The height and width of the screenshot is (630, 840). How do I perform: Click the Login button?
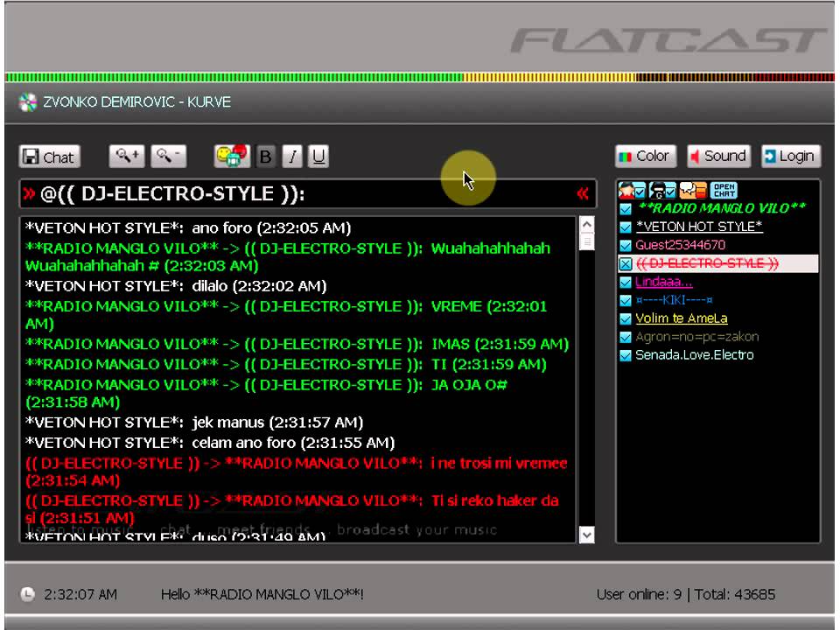791,156
